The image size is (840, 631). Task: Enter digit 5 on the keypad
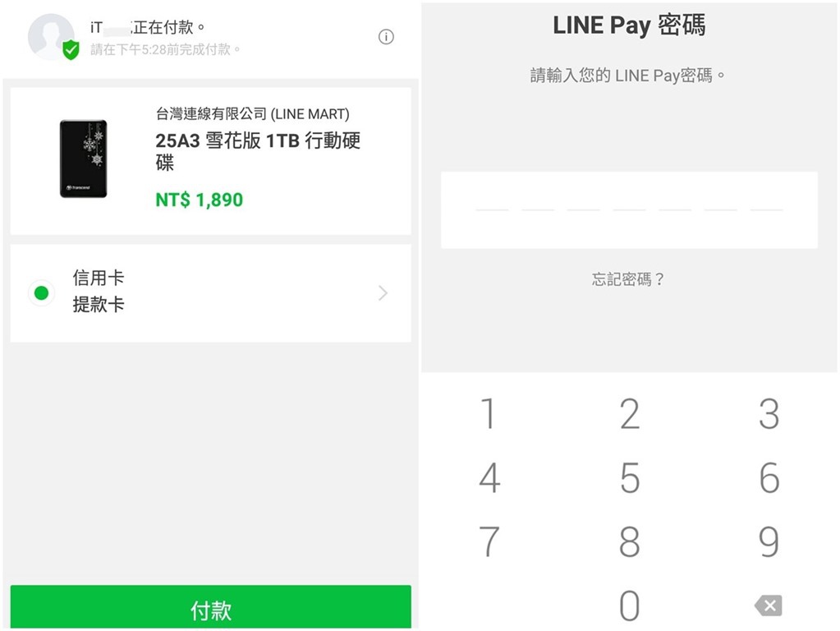629,478
